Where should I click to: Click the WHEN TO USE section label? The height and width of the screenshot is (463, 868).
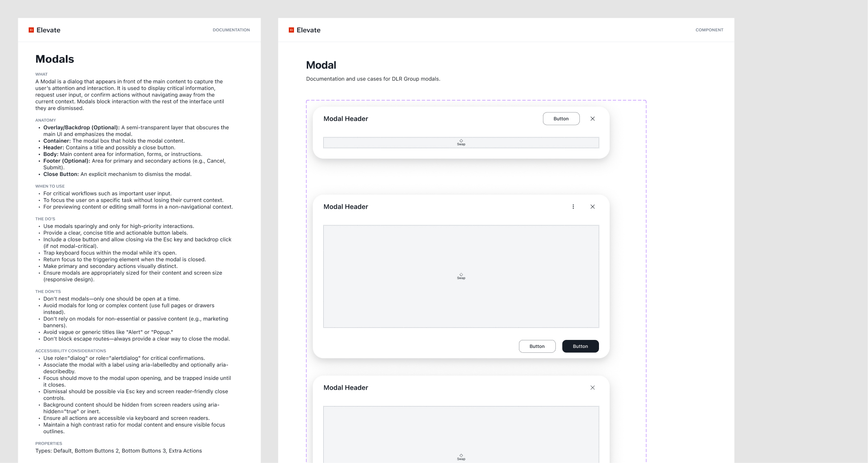coord(50,187)
